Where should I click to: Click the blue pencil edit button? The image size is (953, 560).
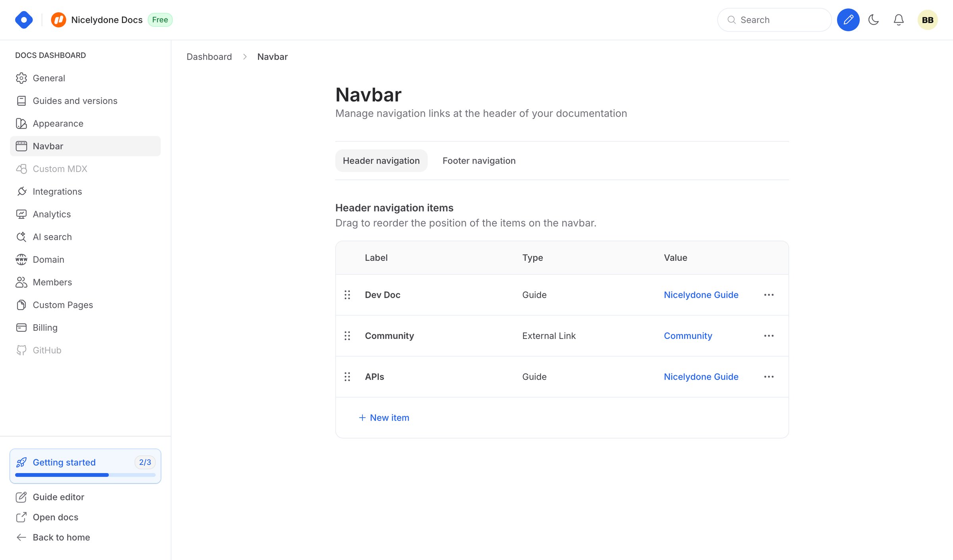[x=848, y=20]
